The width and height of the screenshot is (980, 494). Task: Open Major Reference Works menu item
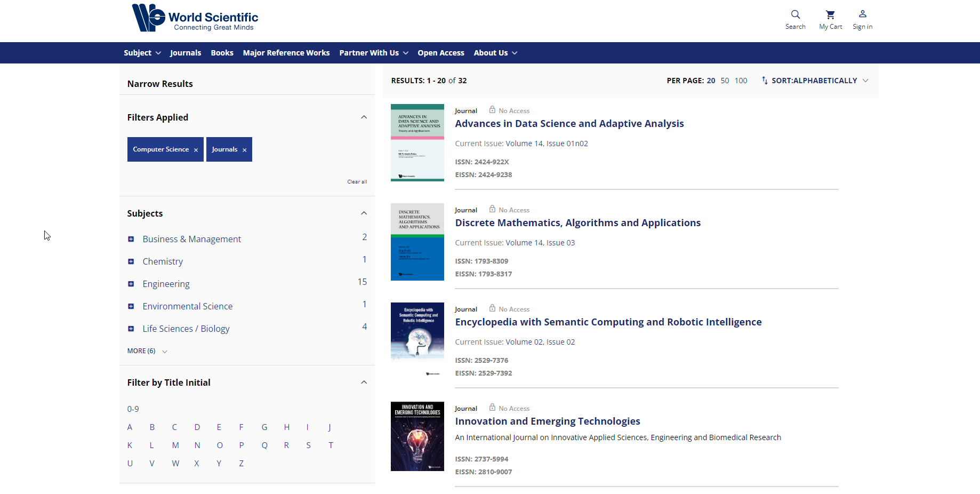[286, 53]
